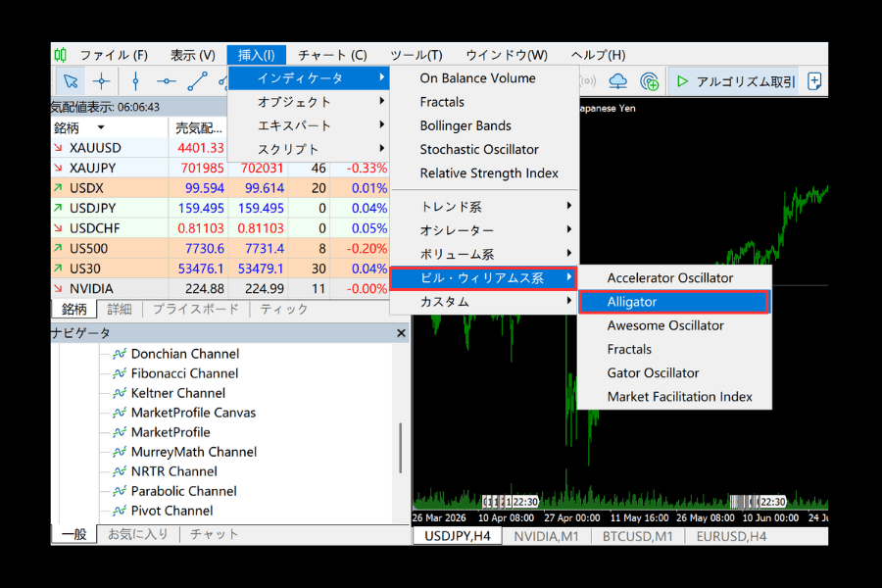Viewport: 882px width, 588px height.
Task: Switch to the 詳細 tab
Action: click(120, 309)
